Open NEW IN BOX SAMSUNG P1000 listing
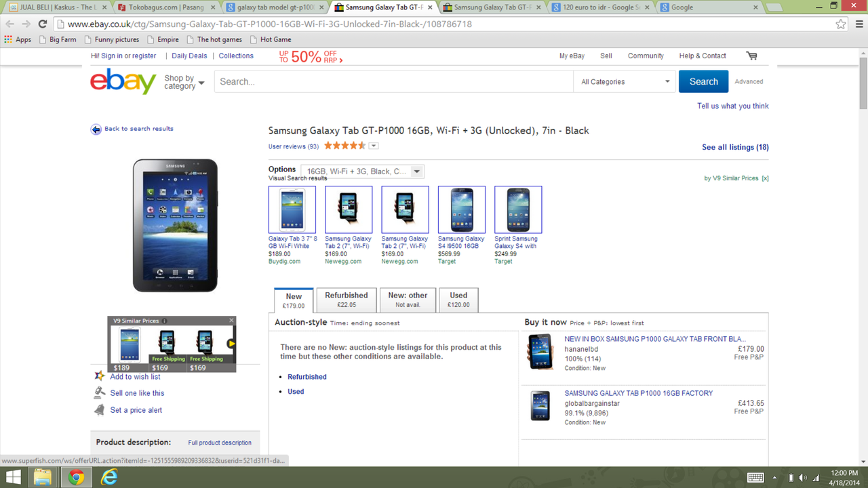This screenshot has width=868, height=488. (655, 339)
